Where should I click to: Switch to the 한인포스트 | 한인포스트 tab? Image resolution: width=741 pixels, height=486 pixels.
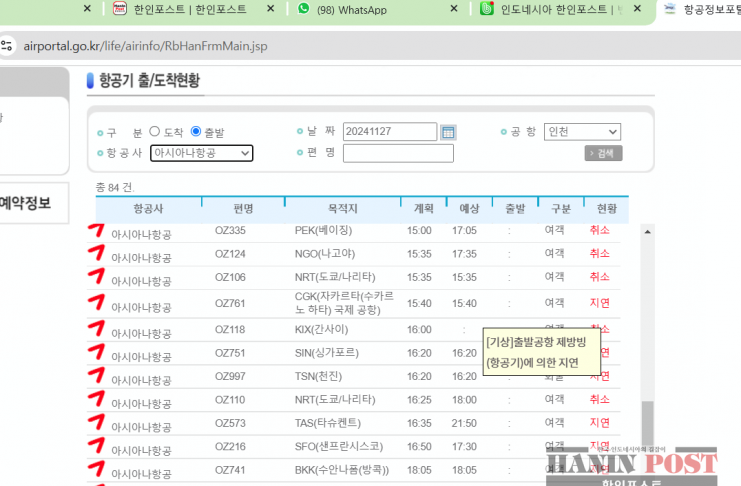tap(188, 9)
